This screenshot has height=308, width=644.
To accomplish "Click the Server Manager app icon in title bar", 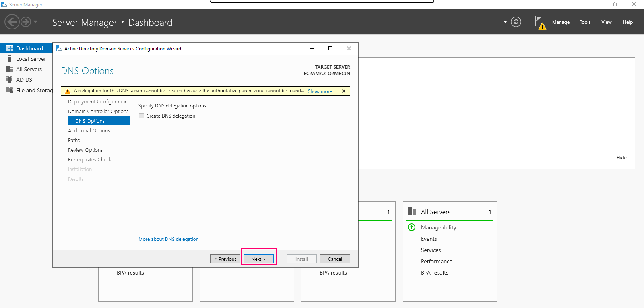I will point(4,4).
